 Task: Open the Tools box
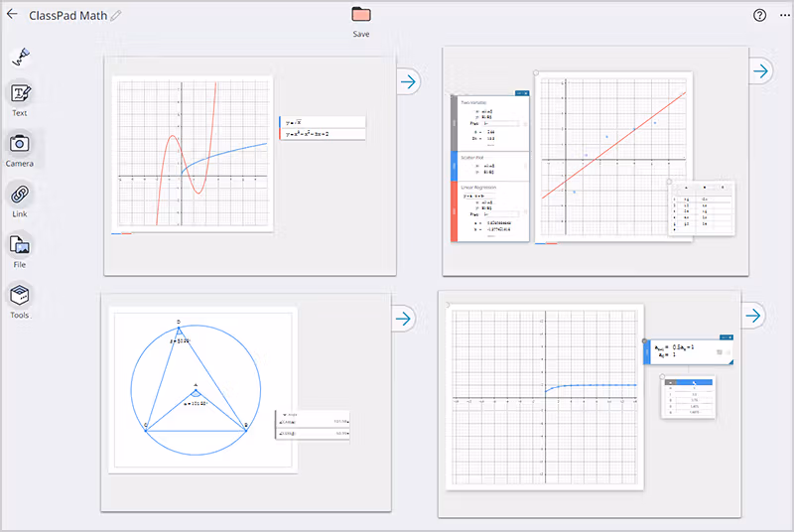(x=20, y=296)
